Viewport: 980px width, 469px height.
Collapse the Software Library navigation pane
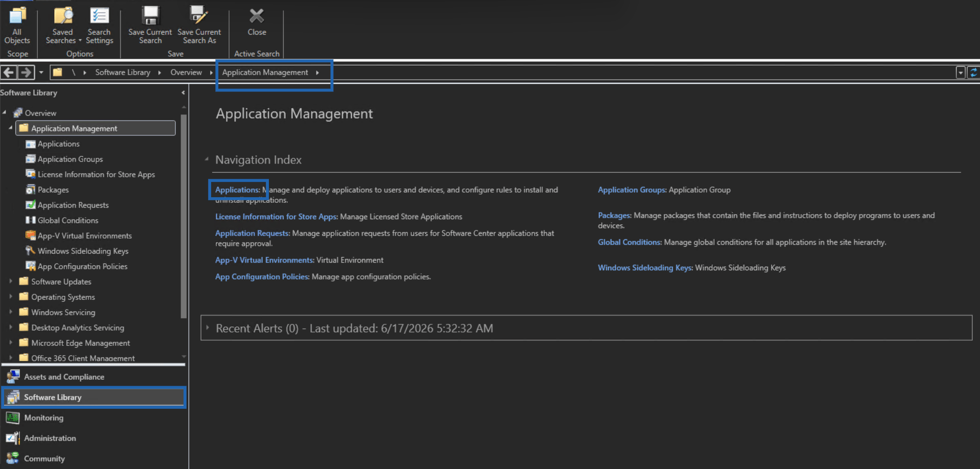tap(183, 92)
